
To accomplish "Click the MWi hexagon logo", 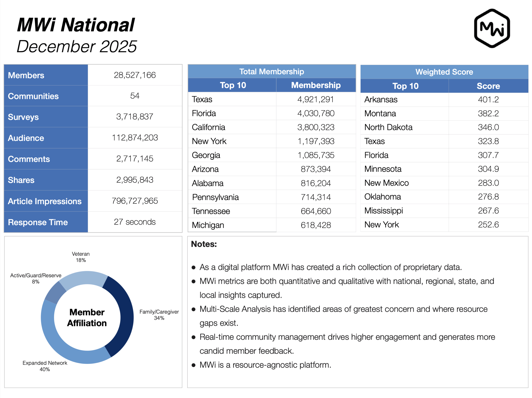I will tap(492, 28).
